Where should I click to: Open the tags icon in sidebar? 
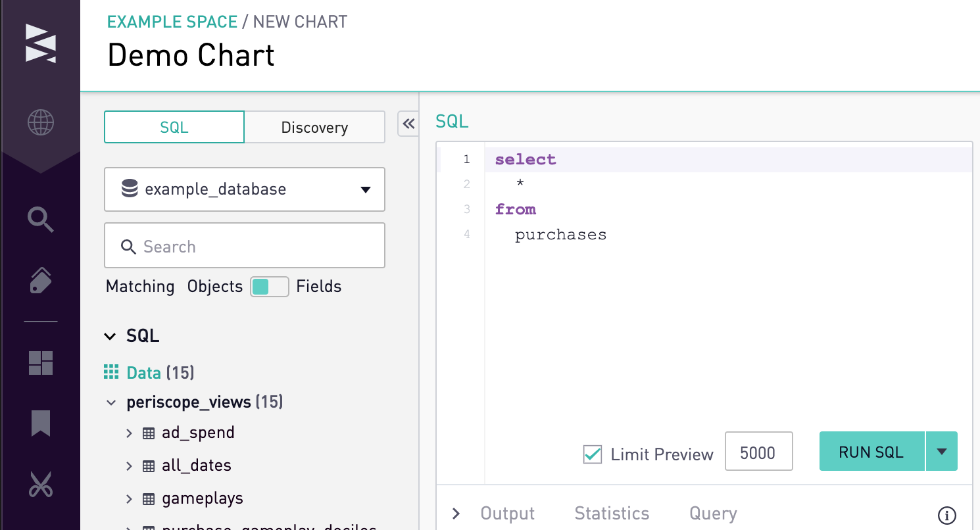41,281
